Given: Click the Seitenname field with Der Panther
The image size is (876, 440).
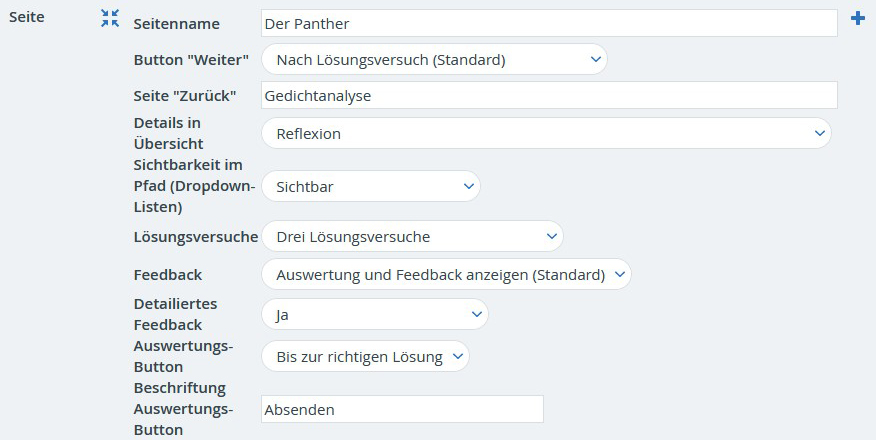Looking at the screenshot, I should coord(549,23).
